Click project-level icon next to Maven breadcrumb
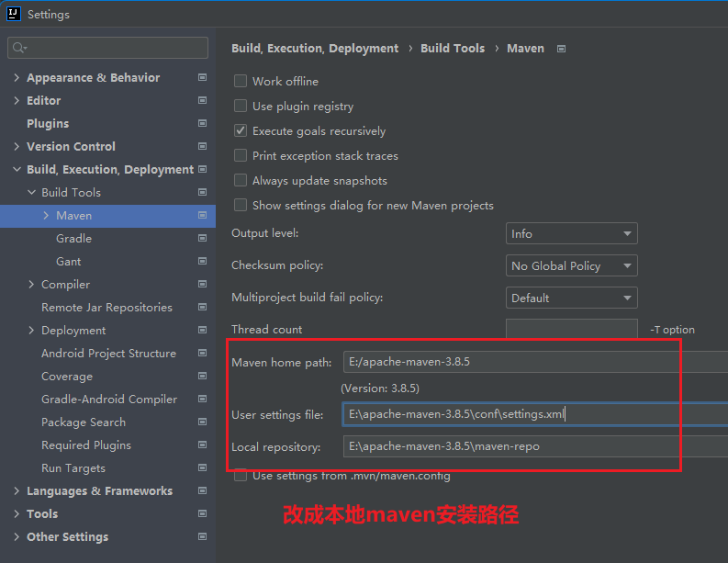 [562, 49]
